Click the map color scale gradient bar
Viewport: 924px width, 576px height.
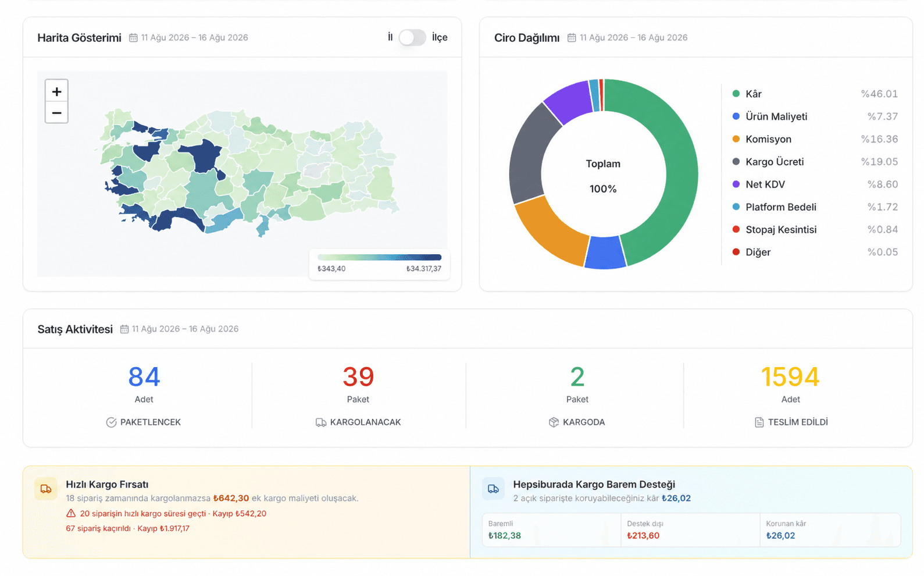(379, 257)
